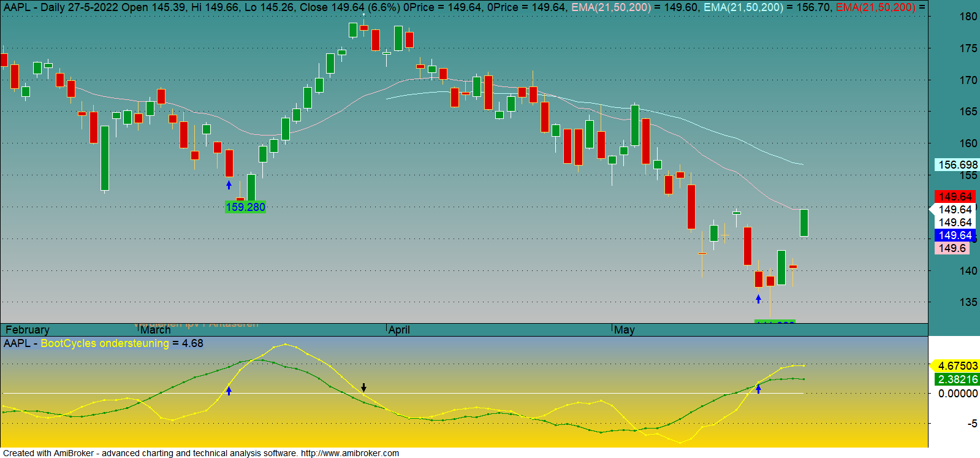
Task: Select the pink EMA(21,50,200) = 149.60 label
Action: (636, 7)
